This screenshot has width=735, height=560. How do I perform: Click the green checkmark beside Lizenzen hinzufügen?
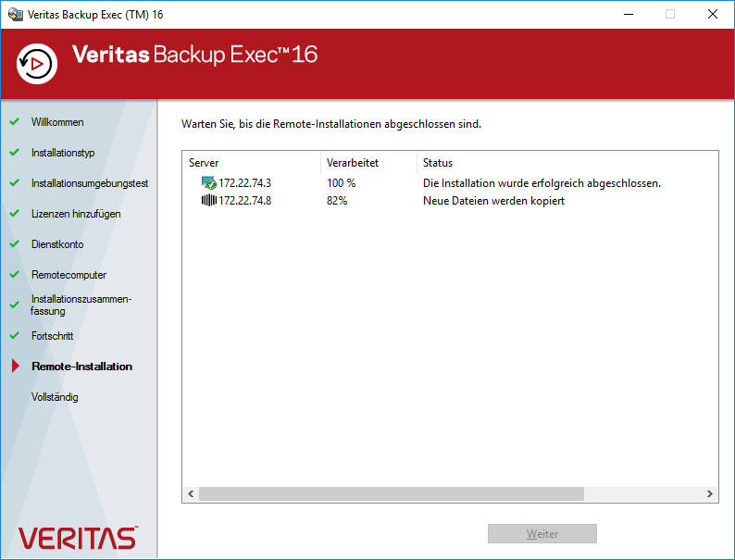click(14, 214)
